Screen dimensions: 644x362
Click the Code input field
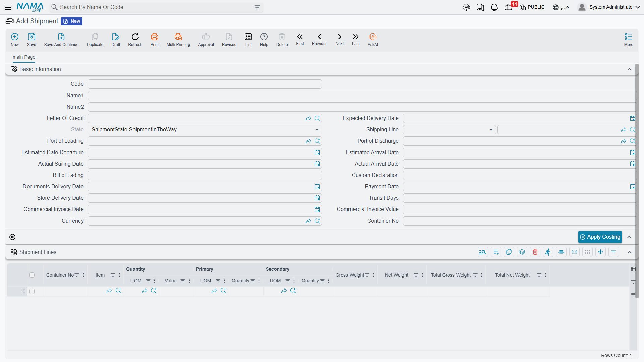tap(205, 84)
